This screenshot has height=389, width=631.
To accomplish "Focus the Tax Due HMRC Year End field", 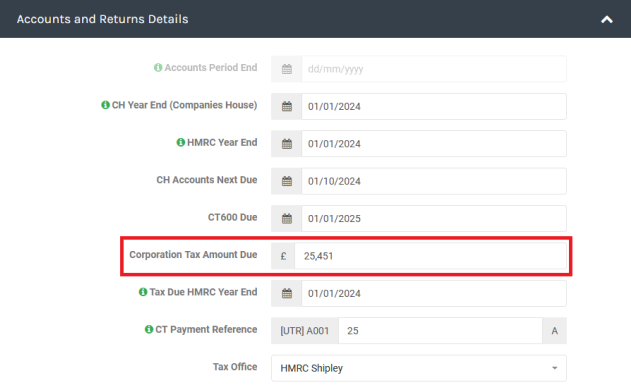I will (x=434, y=294).
